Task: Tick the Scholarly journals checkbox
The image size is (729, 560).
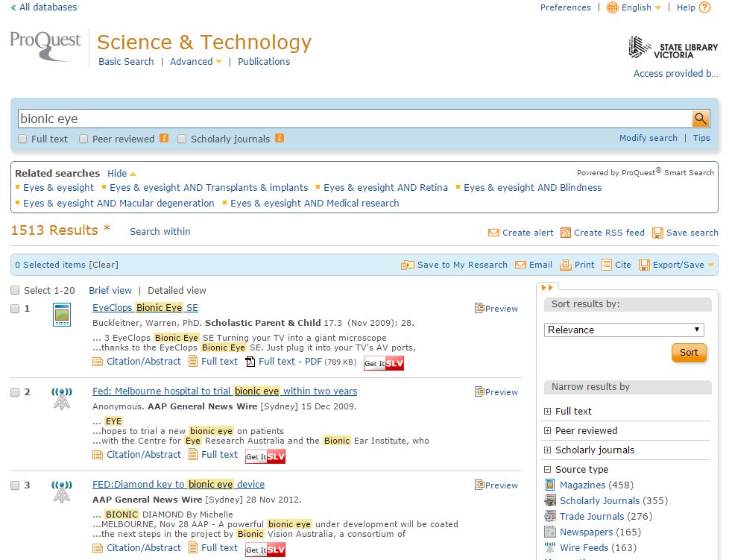Action: [x=182, y=139]
